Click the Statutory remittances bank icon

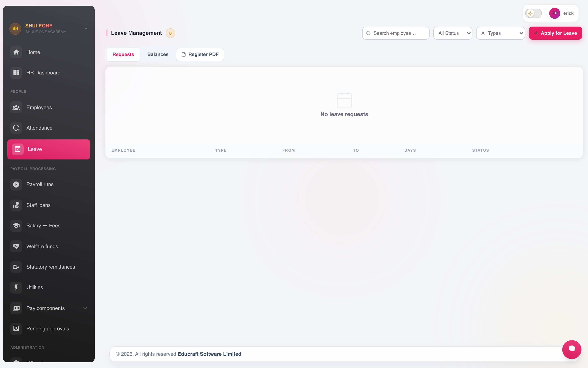pyautogui.click(x=16, y=267)
